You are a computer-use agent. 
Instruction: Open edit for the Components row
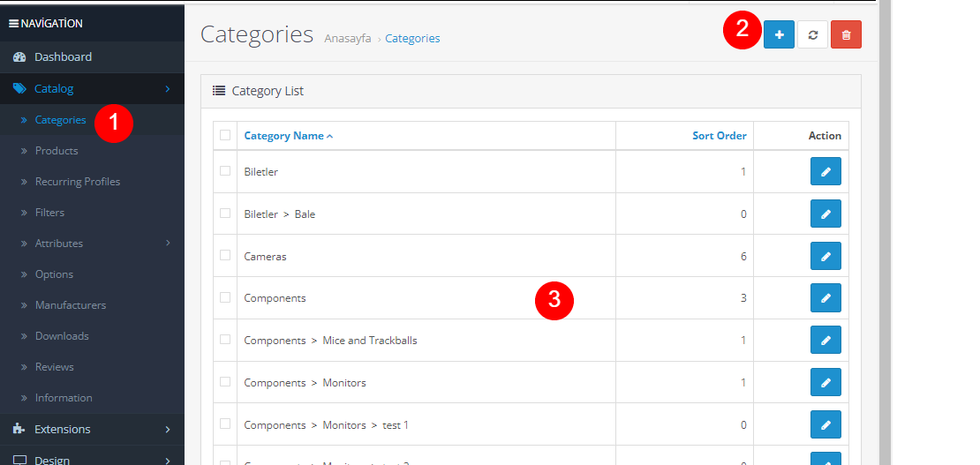click(825, 298)
